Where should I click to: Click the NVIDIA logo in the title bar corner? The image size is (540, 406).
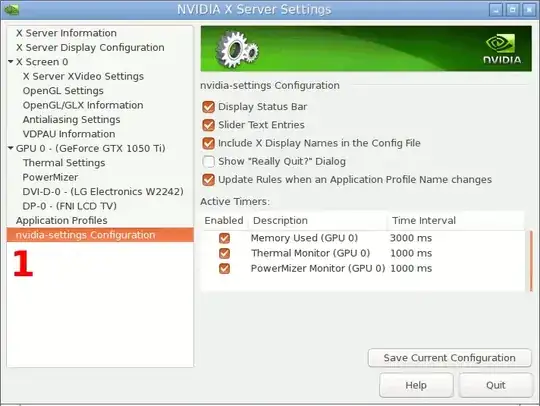pos(11,9)
